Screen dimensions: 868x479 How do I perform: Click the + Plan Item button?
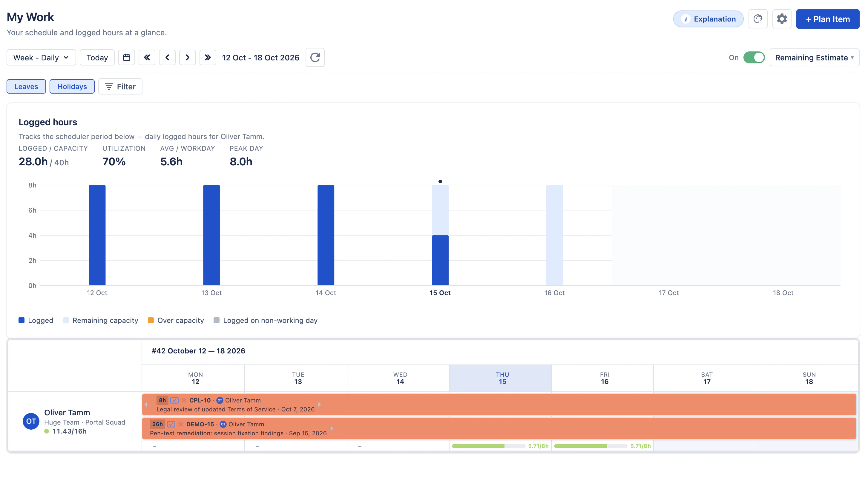point(828,19)
